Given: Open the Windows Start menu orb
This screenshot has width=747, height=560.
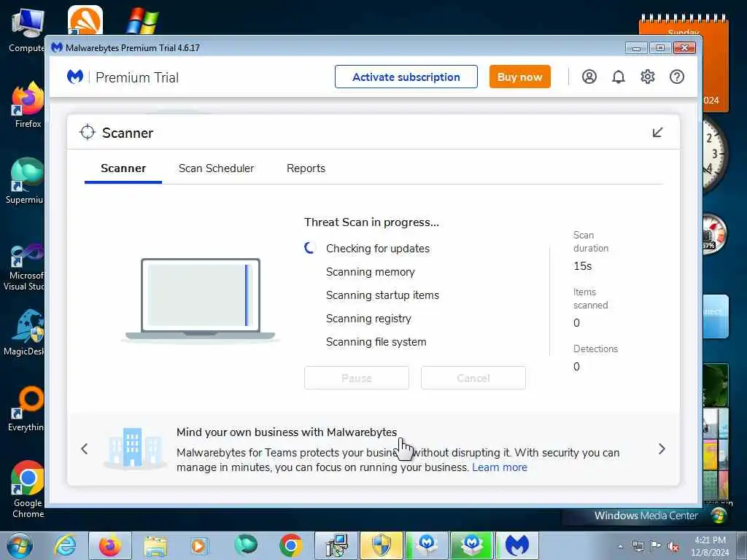Looking at the screenshot, I should (20, 545).
